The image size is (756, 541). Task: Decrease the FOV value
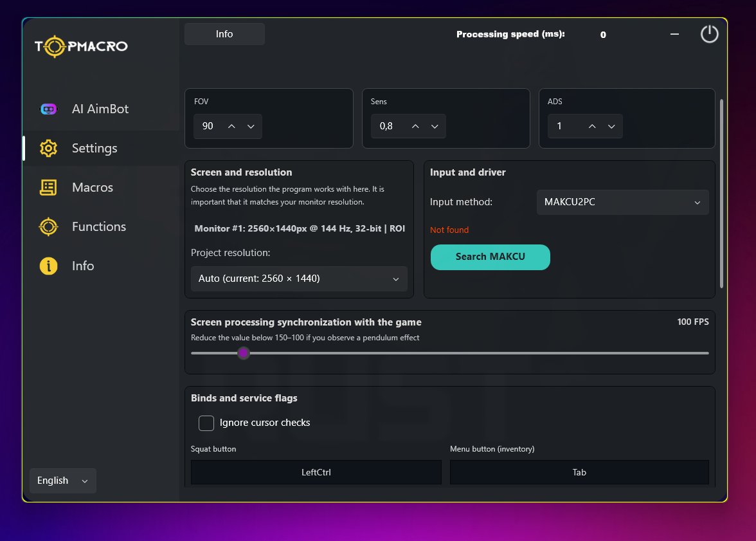(251, 127)
